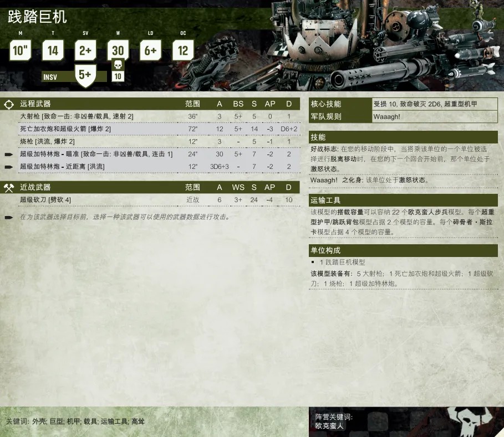The height and width of the screenshot is (437, 504).
Task: Click the INSV label
Action: click(x=50, y=77)
